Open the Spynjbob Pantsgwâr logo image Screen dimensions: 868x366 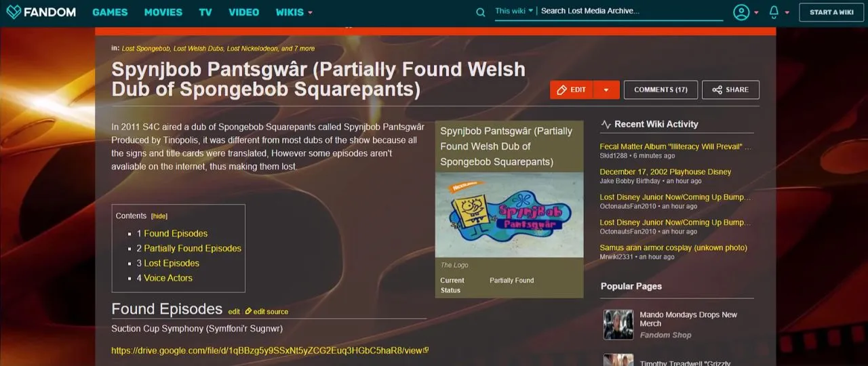509,215
